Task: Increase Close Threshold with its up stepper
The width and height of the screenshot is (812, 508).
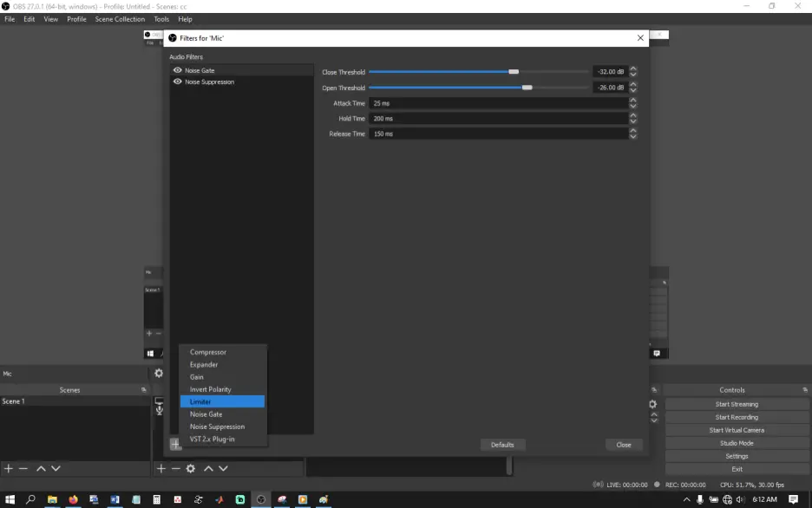Action: click(x=632, y=68)
